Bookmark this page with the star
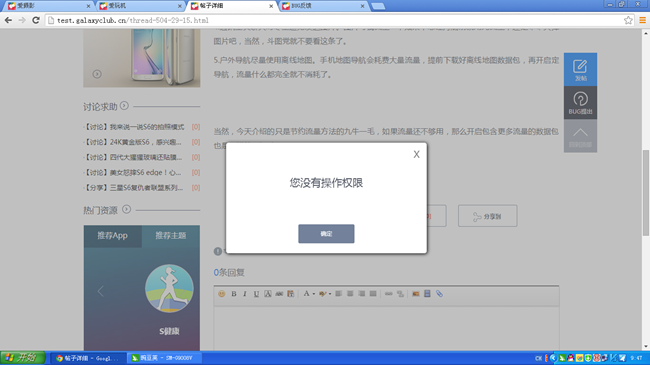The height and width of the screenshot is (365, 650). pos(628,20)
